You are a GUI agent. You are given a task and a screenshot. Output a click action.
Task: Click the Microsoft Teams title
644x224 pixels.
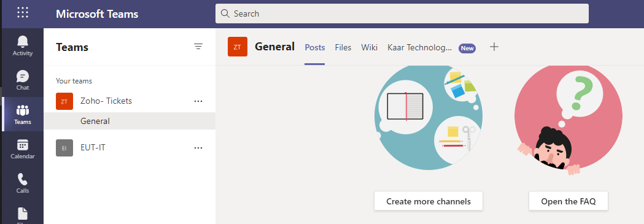coord(97,14)
